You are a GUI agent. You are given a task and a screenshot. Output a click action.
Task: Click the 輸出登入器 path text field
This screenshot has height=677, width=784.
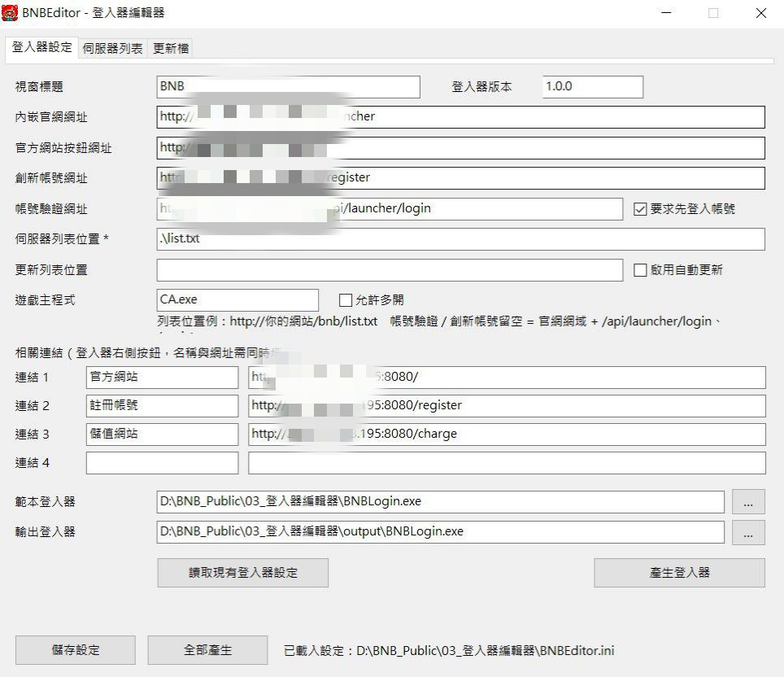(441, 532)
